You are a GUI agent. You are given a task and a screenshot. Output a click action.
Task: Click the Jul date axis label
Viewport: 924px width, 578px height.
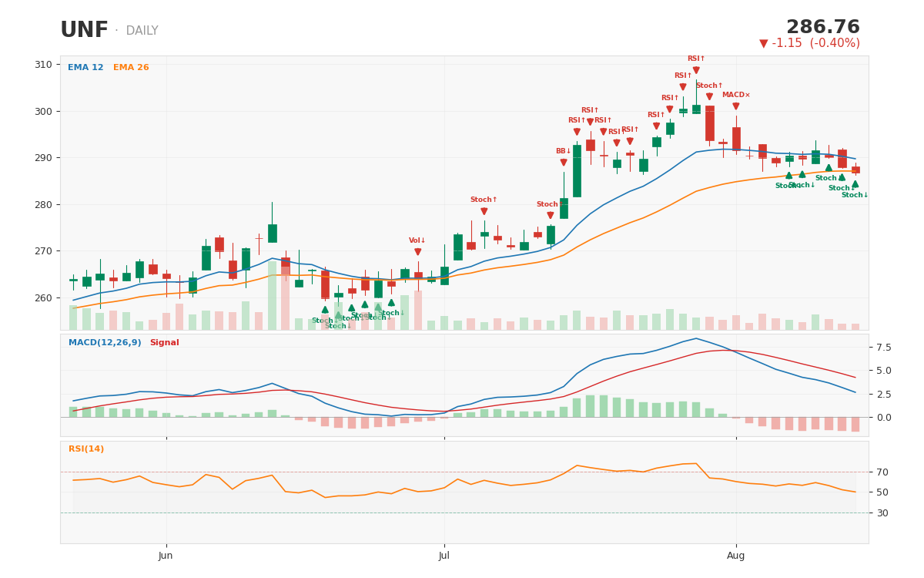[x=444, y=556]
